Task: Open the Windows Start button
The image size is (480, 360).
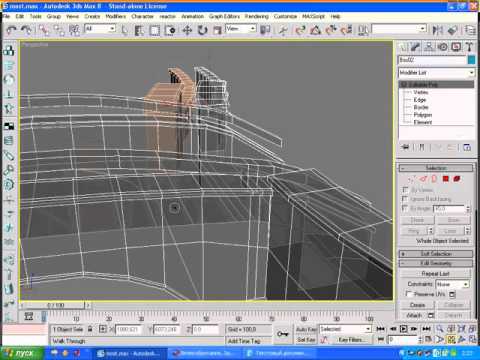Action: pos(22,353)
